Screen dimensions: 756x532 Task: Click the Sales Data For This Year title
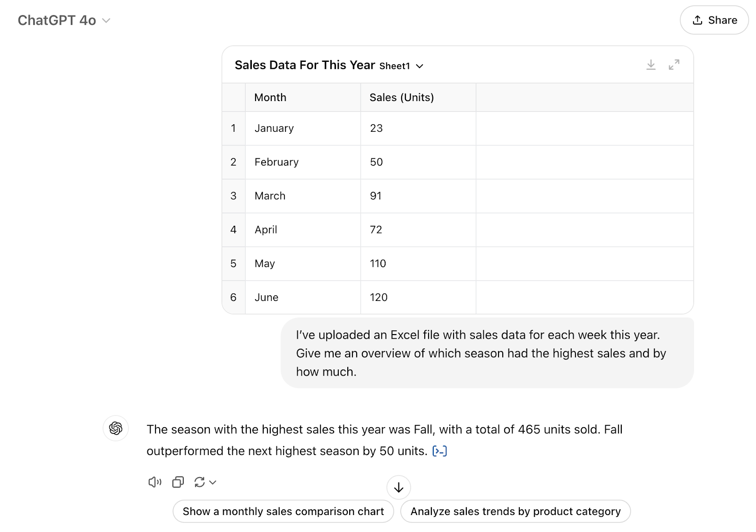tap(305, 65)
